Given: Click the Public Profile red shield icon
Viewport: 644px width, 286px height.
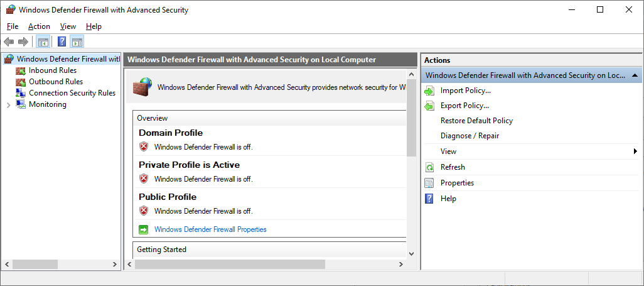Looking at the screenshot, I should click(x=143, y=211).
